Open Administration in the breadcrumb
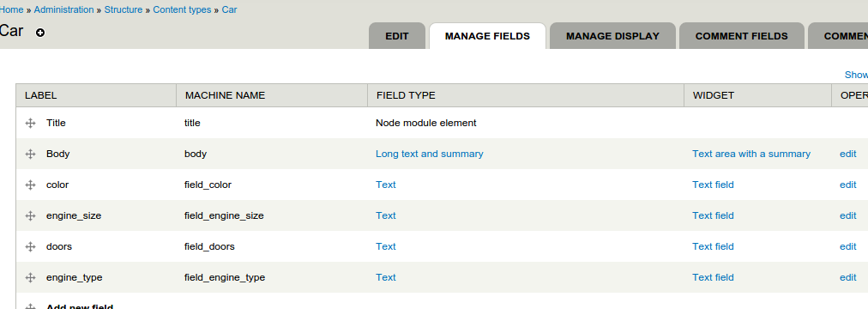The image size is (868, 309). (63, 9)
